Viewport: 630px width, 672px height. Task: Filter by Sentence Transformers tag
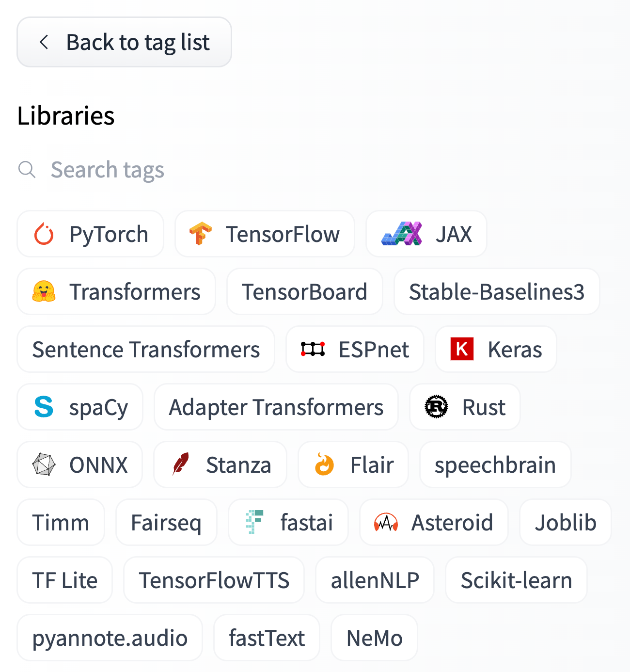click(146, 349)
